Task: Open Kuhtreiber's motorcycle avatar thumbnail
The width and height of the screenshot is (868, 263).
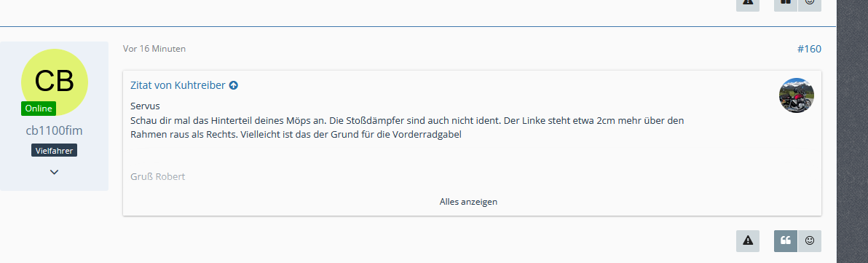Action: tap(797, 95)
